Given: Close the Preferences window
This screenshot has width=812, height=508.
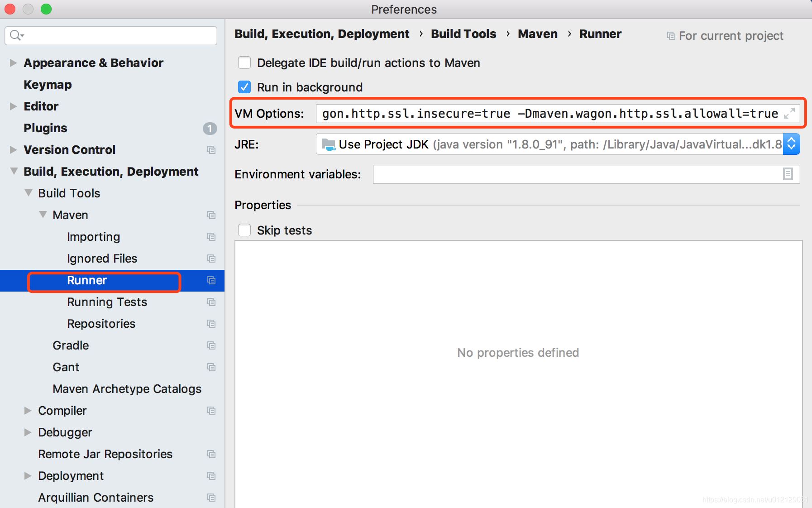Looking at the screenshot, I should 10,9.
